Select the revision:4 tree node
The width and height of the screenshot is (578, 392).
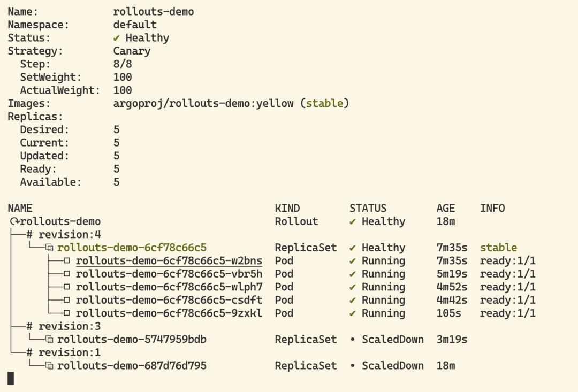(x=64, y=235)
